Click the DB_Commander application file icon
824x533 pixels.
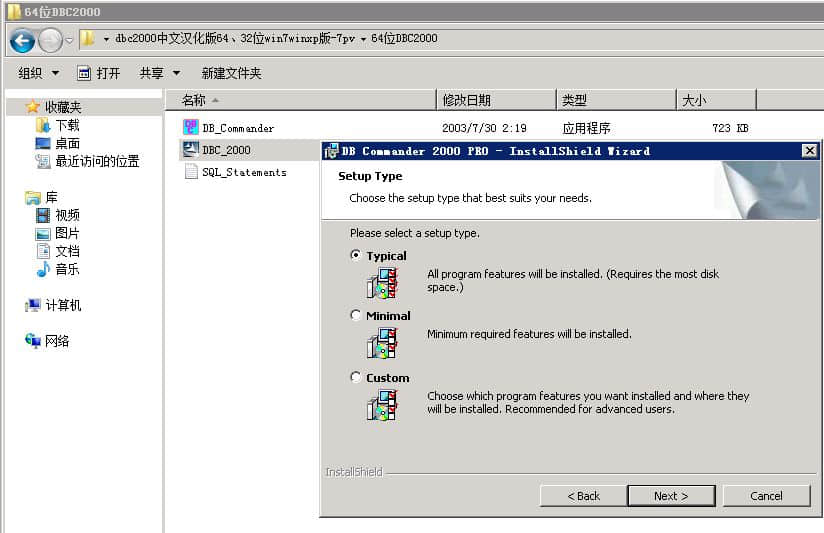[191, 128]
